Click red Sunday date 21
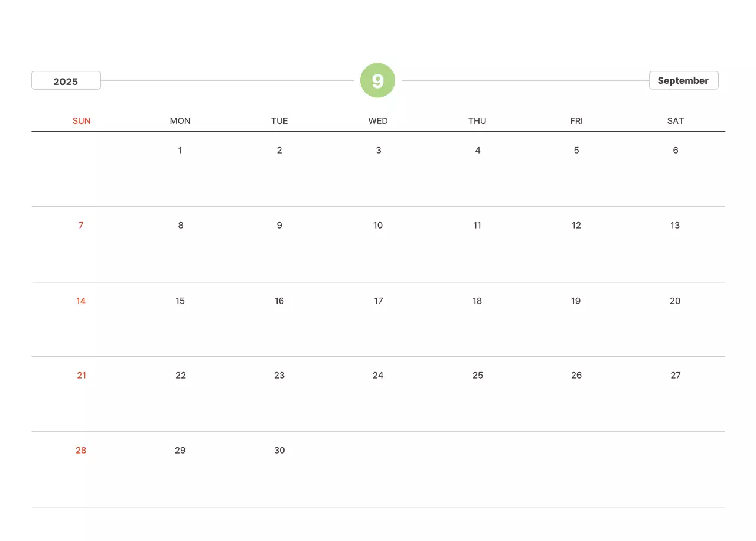Screen dimensions: 756x541 pyautogui.click(x=82, y=376)
